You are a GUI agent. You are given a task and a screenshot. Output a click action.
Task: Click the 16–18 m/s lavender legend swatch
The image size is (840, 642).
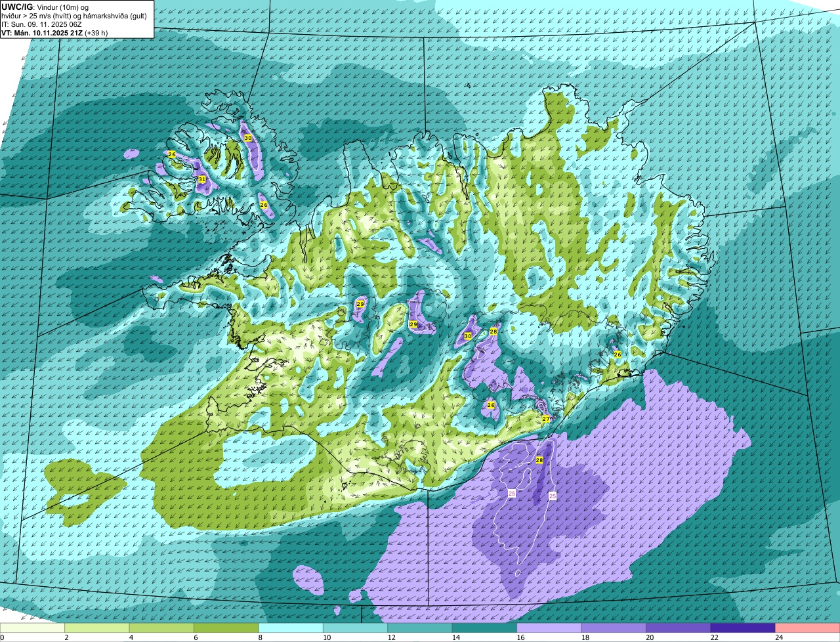550,628
